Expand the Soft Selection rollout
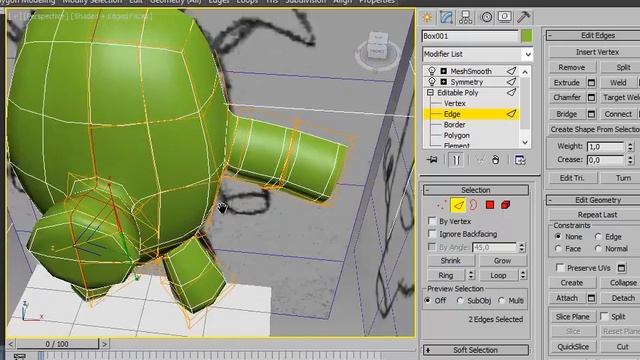The height and width of the screenshot is (360, 640). [476, 350]
